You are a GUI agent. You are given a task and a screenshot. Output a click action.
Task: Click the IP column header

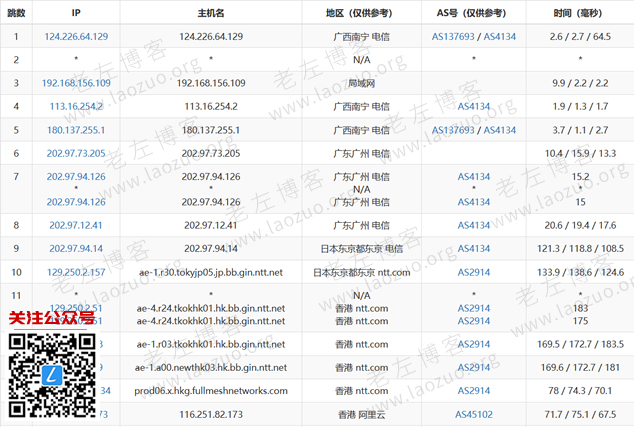[76, 13]
